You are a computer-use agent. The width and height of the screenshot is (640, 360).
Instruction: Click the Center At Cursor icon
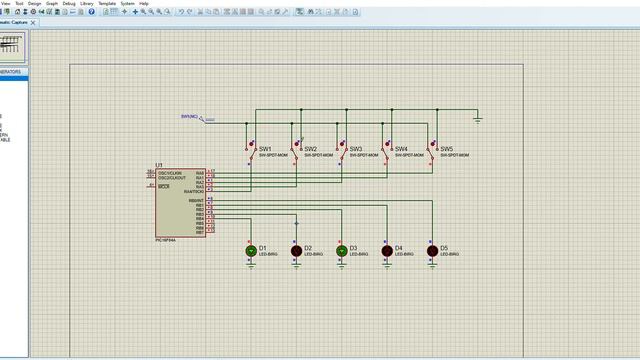tap(135, 12)
